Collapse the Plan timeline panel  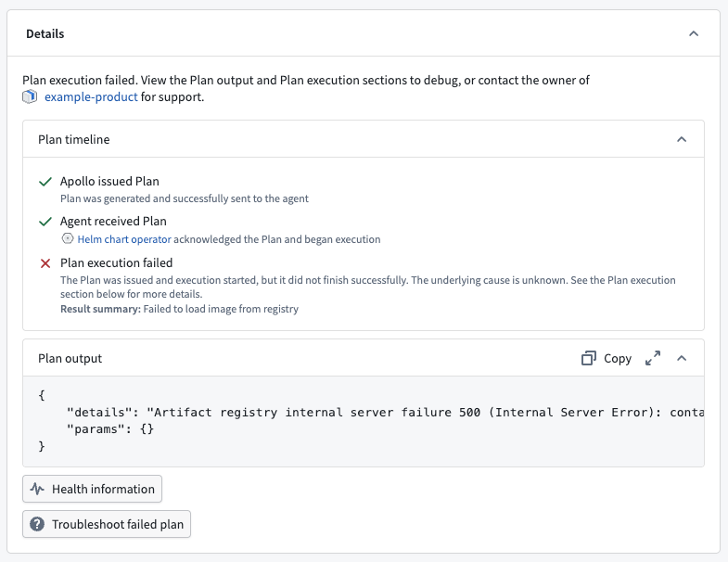(681, 139)
